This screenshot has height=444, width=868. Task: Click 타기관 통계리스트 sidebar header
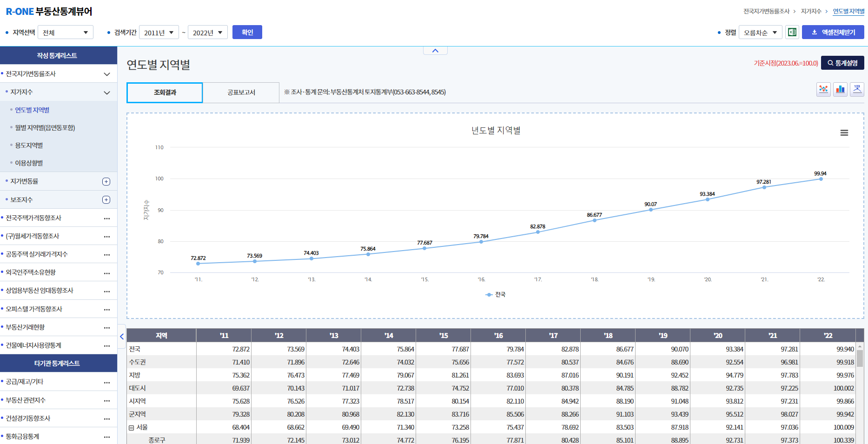point(59,363)
